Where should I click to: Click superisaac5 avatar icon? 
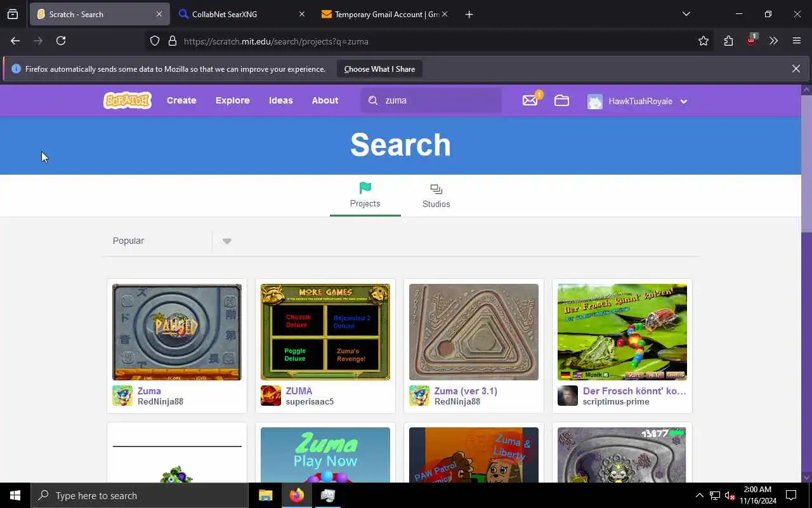coord(271,396)
